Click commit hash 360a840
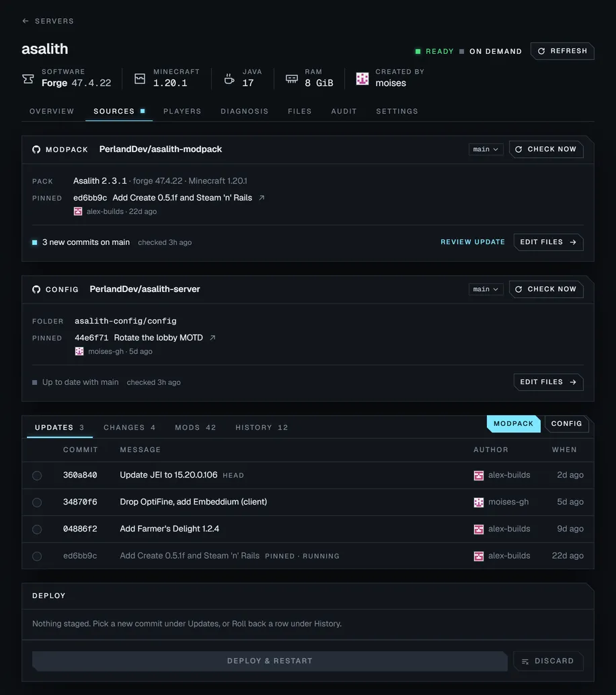616x695 pixels. (x=80, y=475)
